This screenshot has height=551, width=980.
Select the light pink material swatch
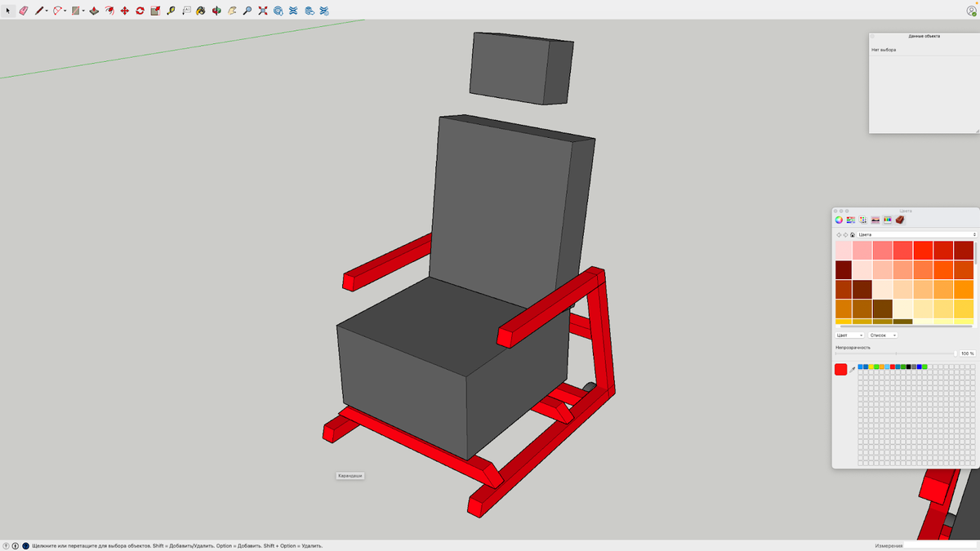844,250
